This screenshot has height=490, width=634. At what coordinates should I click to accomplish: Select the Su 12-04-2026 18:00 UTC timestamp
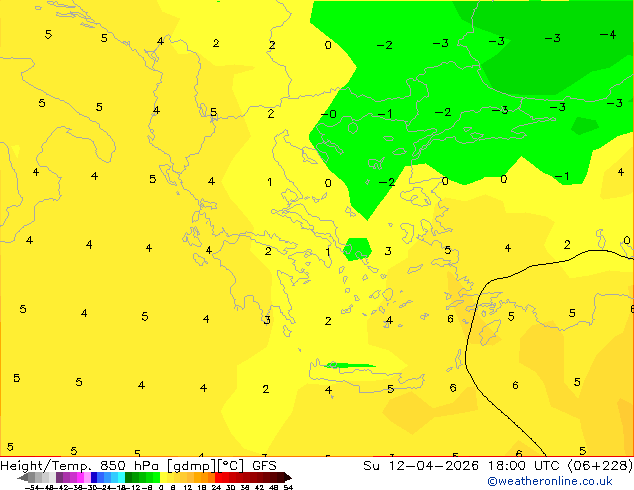[456, 466]
